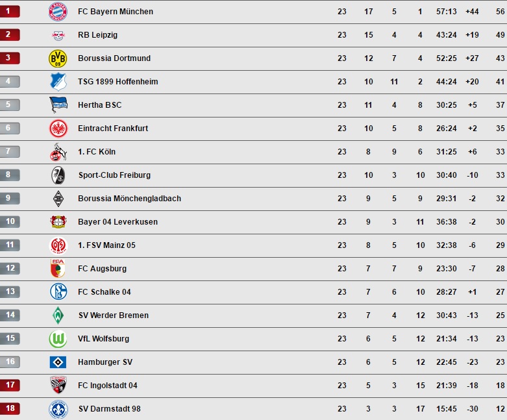Click the Eintracht Frankfurt eagle crest
This screenshot has width=507, height=420.
coord(58,129)
